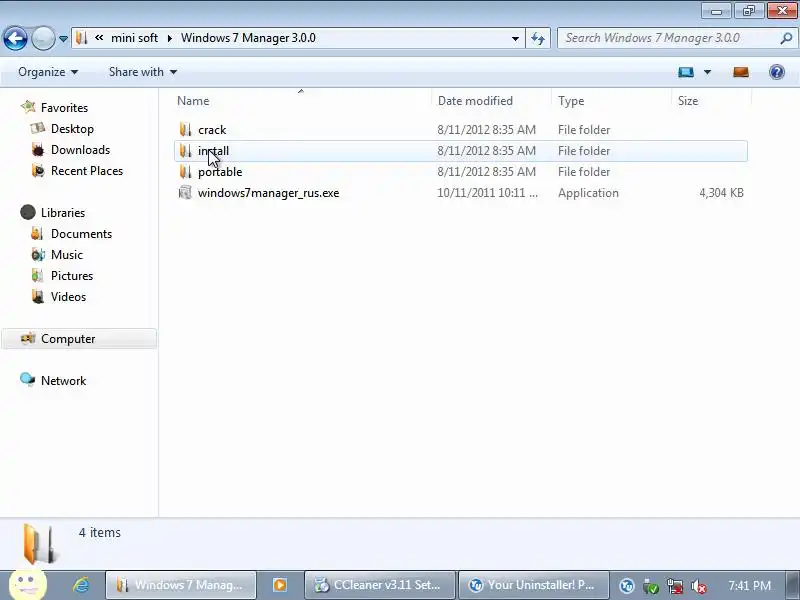800x600 pixels.
Task: Open the media player taskbar icon
Action: coord(280,585)
